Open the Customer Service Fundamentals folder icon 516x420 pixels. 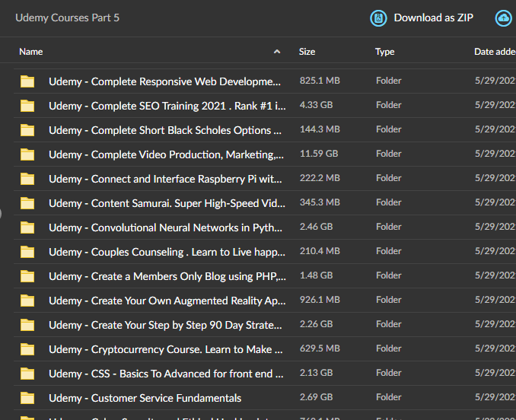tap(27, 398)
